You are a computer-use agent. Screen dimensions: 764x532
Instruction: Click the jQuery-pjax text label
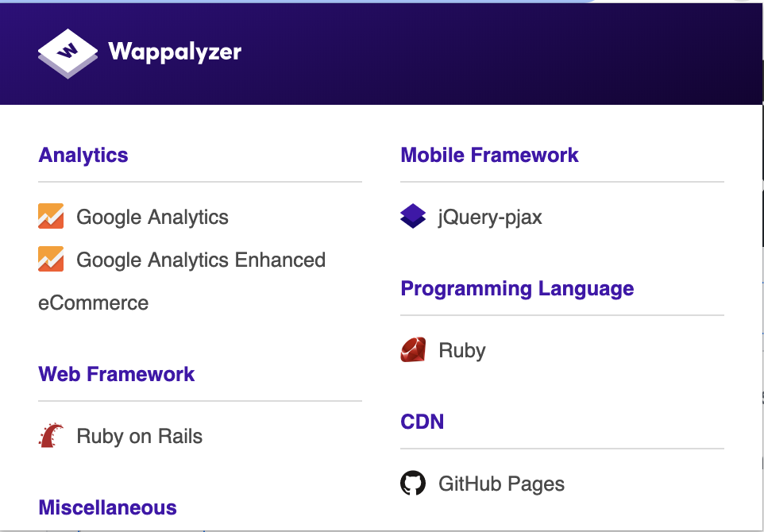[x=490, y=217]
